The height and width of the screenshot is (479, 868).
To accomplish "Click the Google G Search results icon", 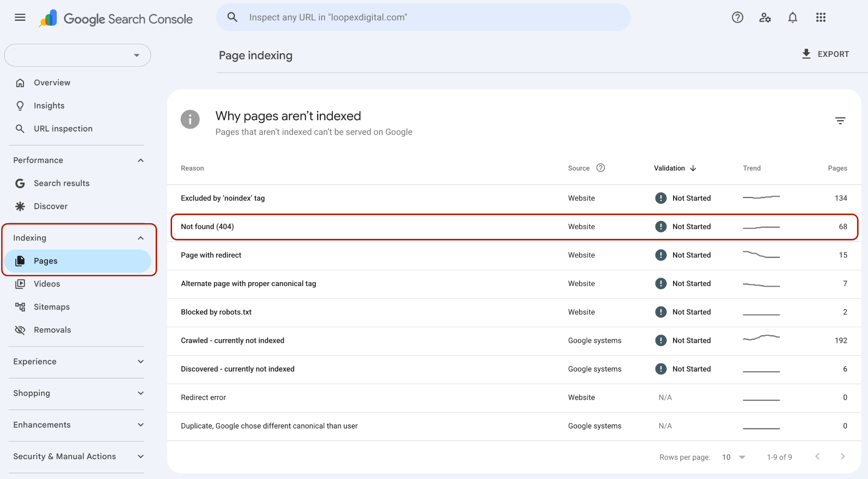I will point(20,183).
